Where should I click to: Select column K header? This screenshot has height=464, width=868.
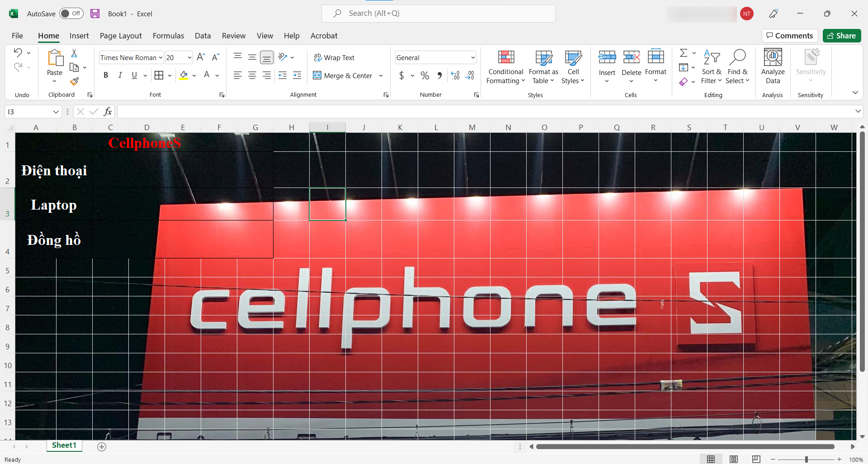[400, 127]
